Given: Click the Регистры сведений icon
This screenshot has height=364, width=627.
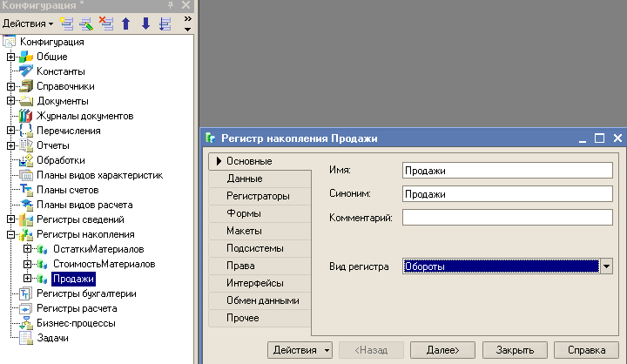Looking at the screenshot, I should (26, 219).
